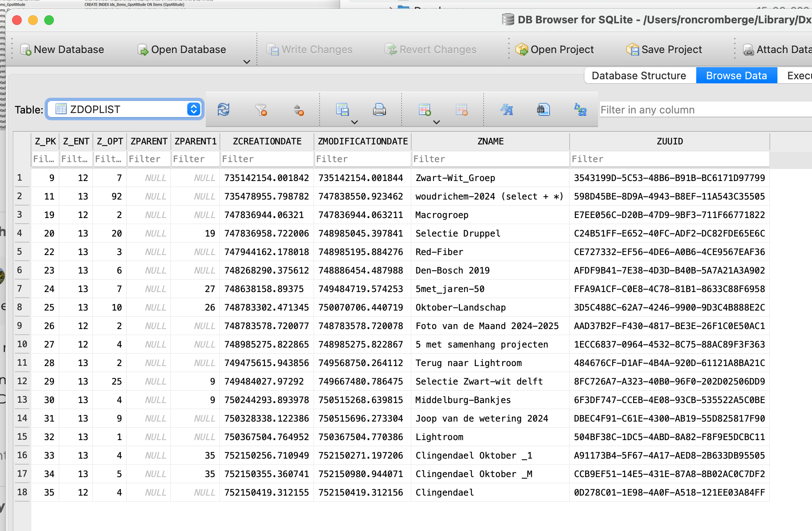The height and width of the screenshot is (531, 812).
Task: Open the ZDOPLIST table dropdown
Action: point(125,109)
